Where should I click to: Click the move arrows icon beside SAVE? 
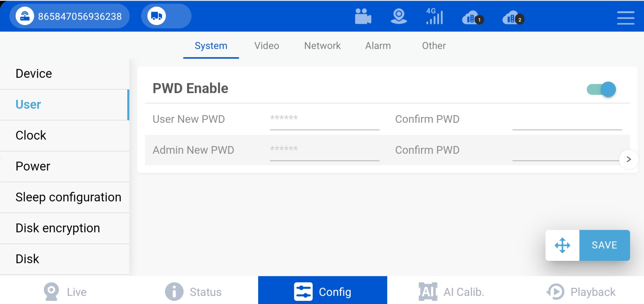(x=563, y=245)
